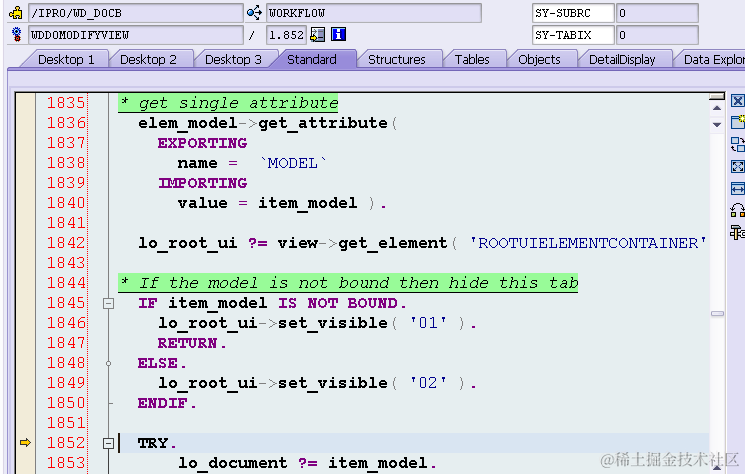Click the code editor scroll up arrow
Viewport: 745px width, 474px height.
717,109
